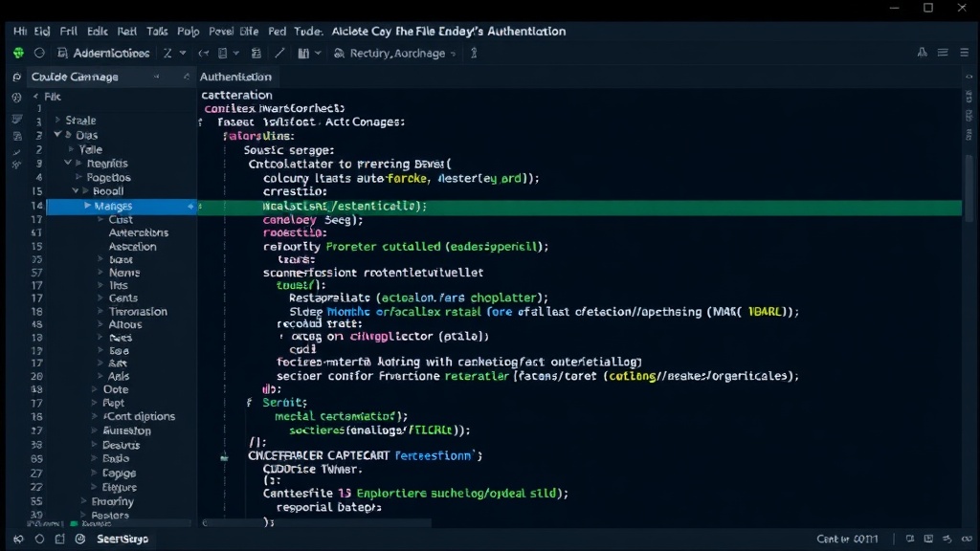Screen dimensions: 980x551
Task: Click the highlighted green code line
Action: pyautogui.click(x=579, y=207)
